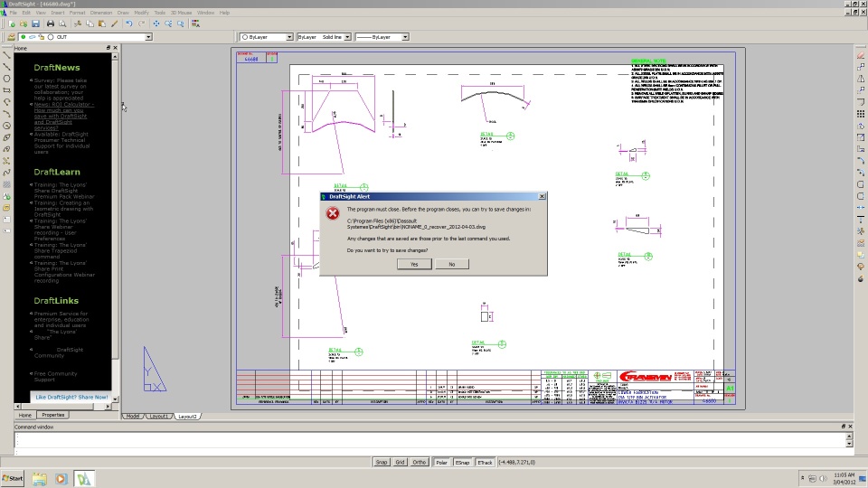
Task: Open Premium Service for enterprise link
Action: 61,320
